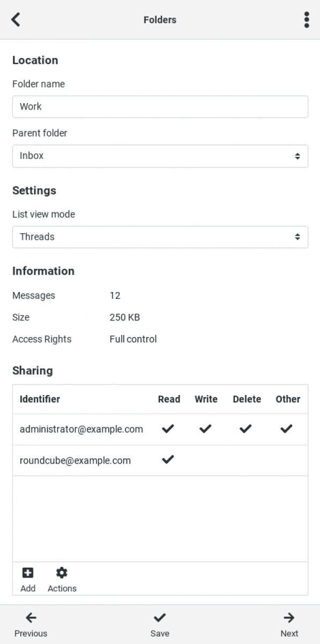Toggle roundcube's Read permission checkmark
The height and width of the screenshot is (644, 320).
168,460
